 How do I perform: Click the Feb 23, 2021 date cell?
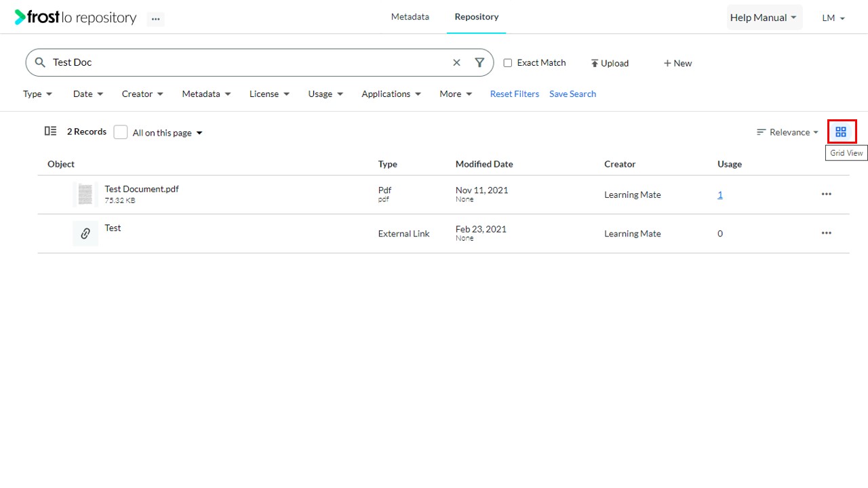[x=481, y=229]
